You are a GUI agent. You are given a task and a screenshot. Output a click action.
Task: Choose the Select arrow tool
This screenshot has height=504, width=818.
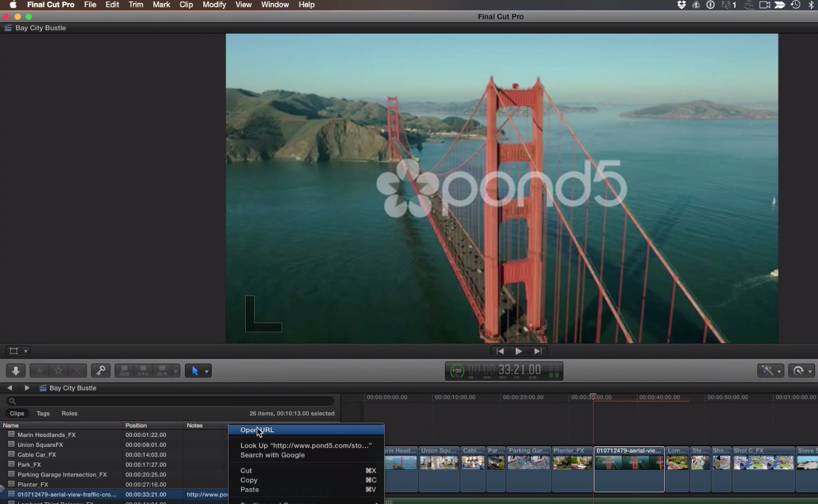pos(195,371)
